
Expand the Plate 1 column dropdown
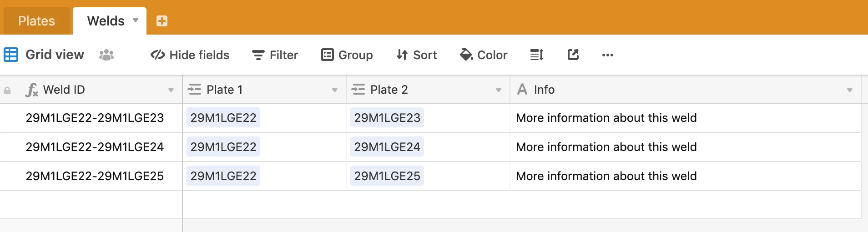tap(335, 90)
